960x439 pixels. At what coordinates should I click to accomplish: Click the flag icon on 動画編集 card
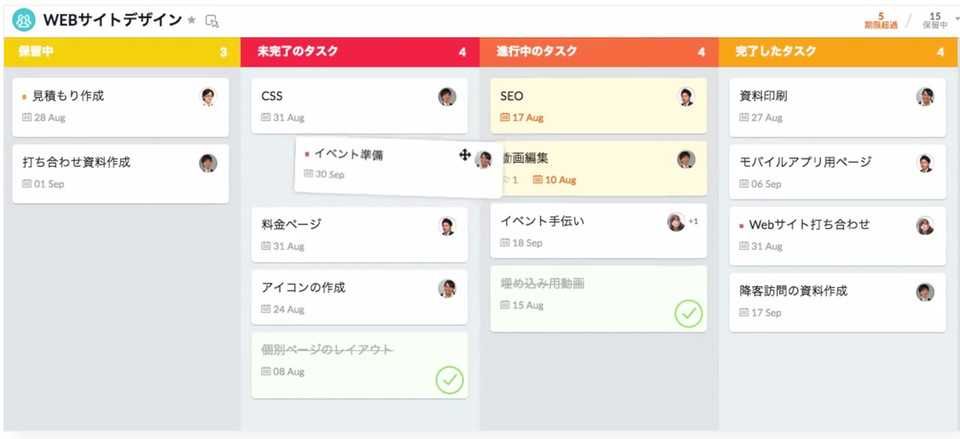[x=505, y=180]
